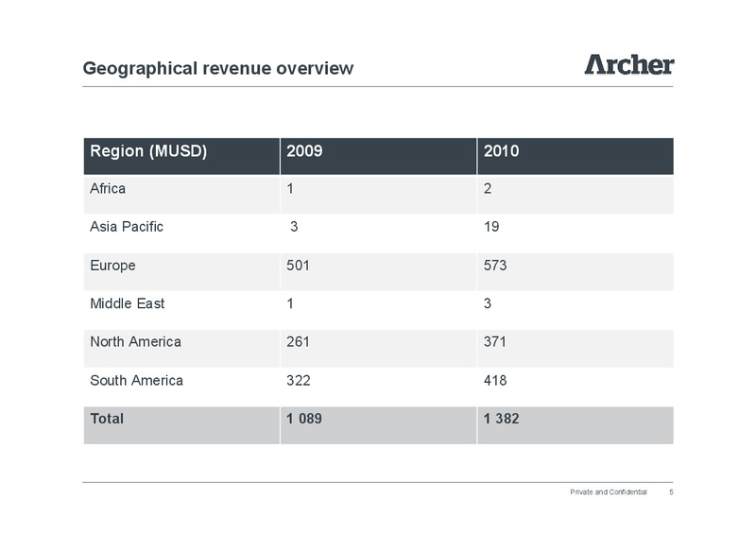Click Asia Pacific 2010 value '19'
This screenshot has width=756, height=534.
click(491, 227)
